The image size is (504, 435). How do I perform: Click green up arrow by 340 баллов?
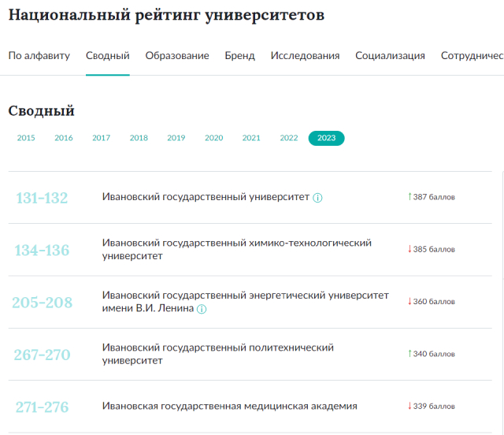pyautogui.click(x=409, y=354)
